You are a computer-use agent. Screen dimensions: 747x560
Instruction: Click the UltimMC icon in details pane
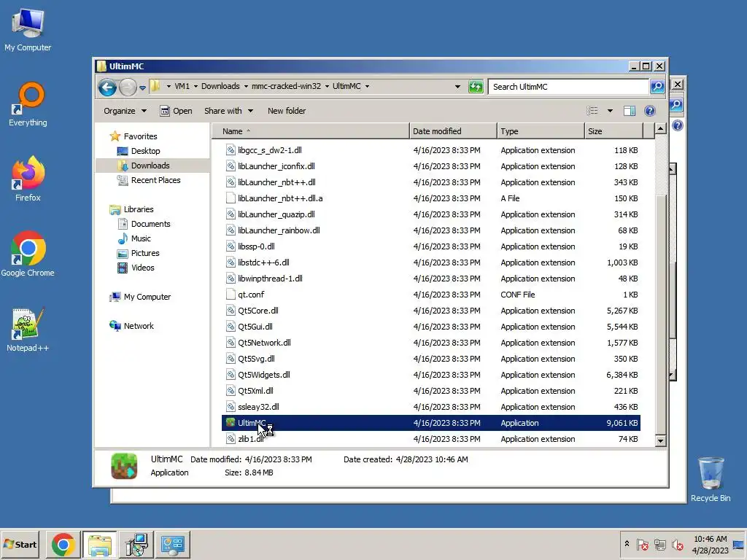(124, 466)
